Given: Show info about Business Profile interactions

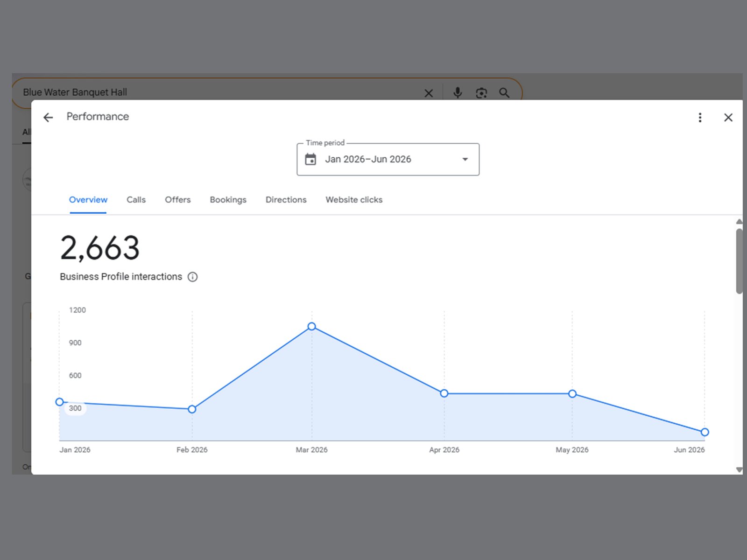Looking at the screenshot, I should 192,277.
